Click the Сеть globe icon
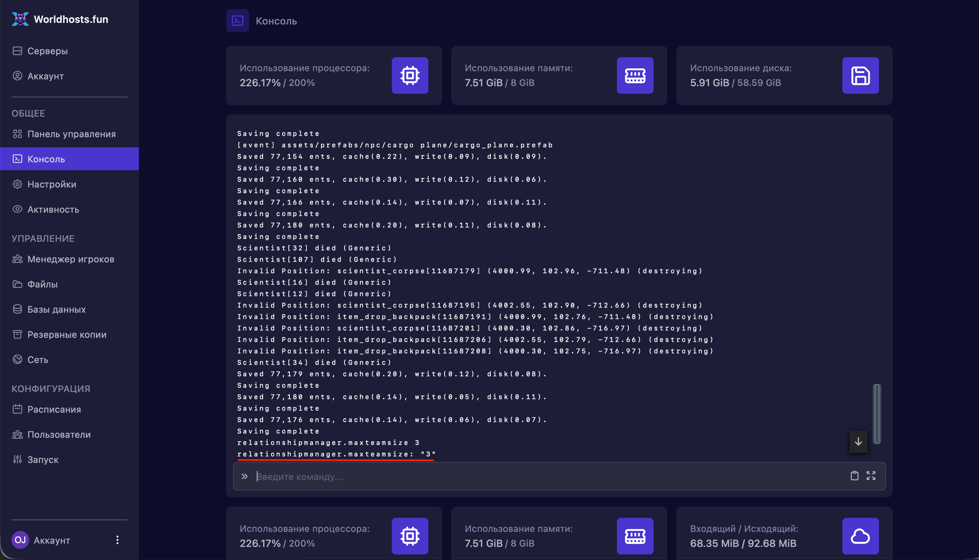 (x=17, y=359)
